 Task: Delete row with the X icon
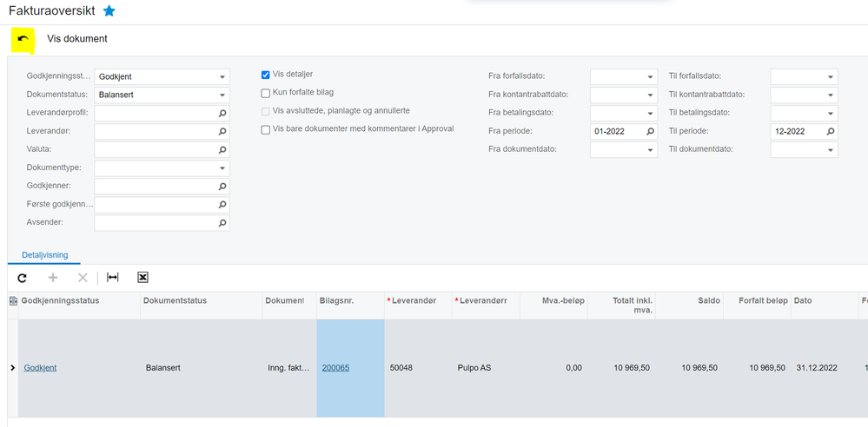coord(83,278)
